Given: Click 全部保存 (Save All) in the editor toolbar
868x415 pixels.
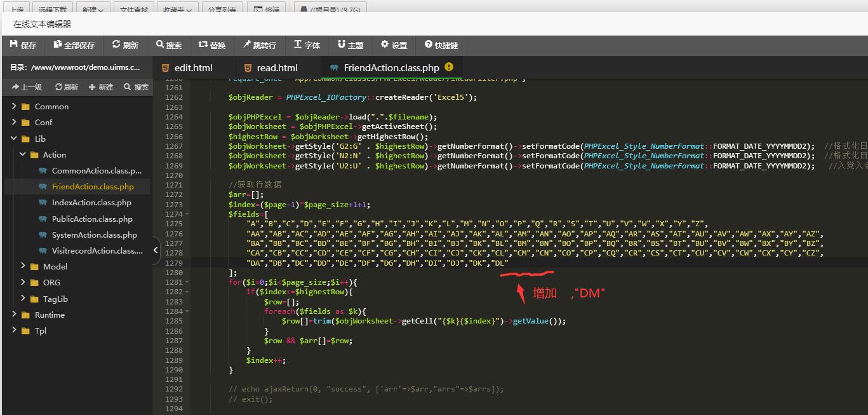Looking at the screenshot, I should [74, 45].
